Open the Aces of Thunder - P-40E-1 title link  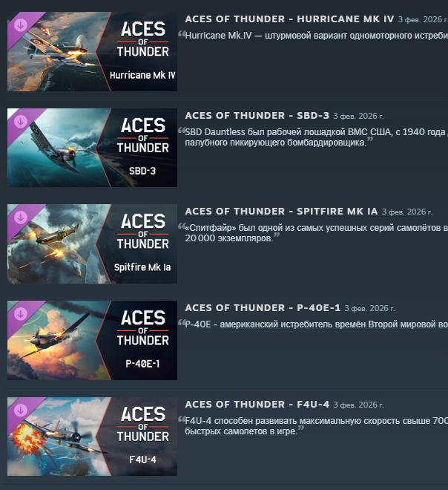(x=263, y=308)
